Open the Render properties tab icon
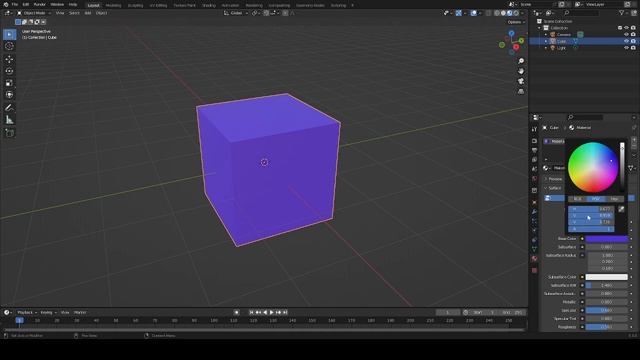The height and width of the screenshot is (360, 640). [534, 141]
